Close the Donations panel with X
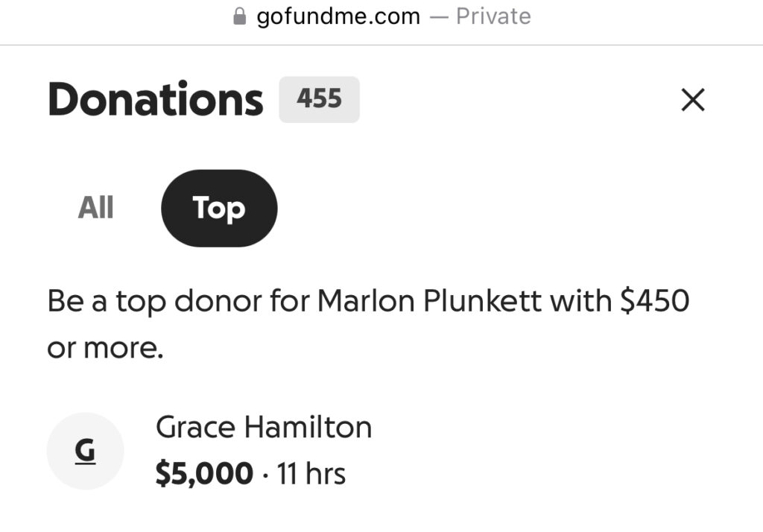Viewport: 763px width, 532px height. tap(693, 100)
